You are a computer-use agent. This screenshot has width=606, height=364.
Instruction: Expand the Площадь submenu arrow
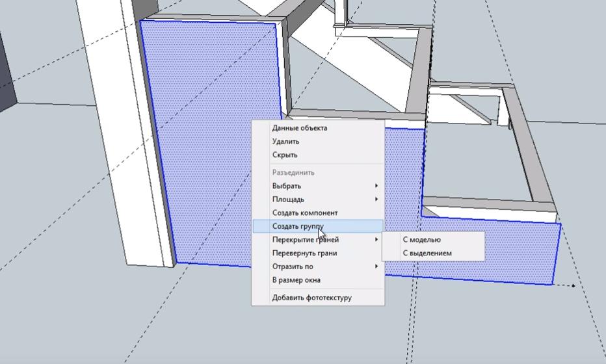376,200
